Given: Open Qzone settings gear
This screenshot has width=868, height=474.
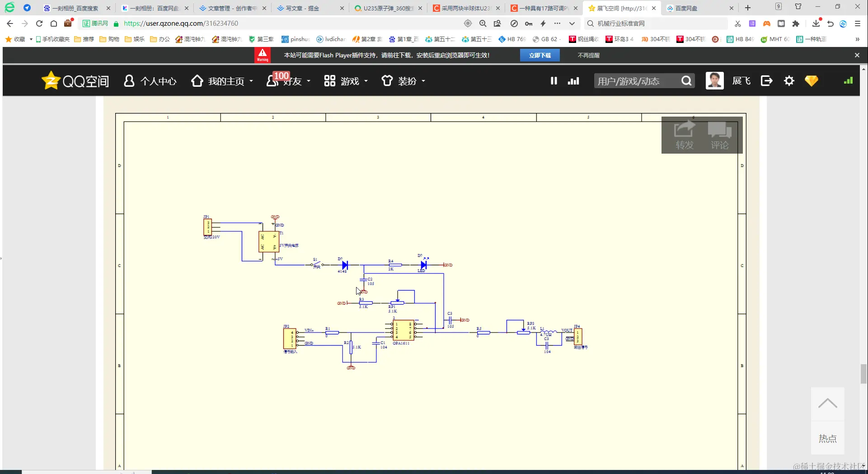Looking at the screenshot, I should pos(789,81).
